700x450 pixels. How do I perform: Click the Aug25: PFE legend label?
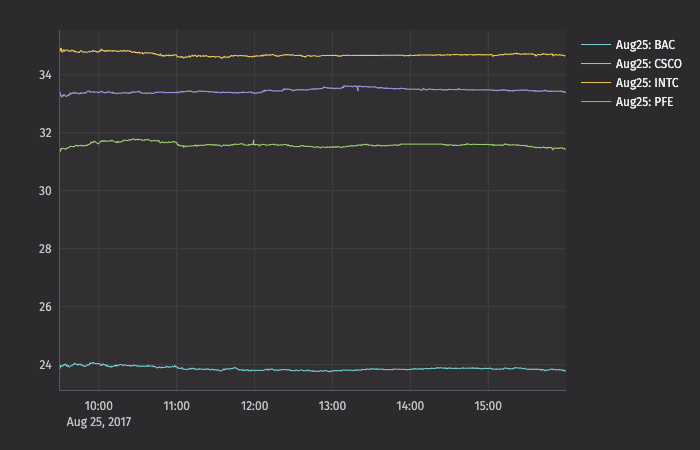(645, 102)
